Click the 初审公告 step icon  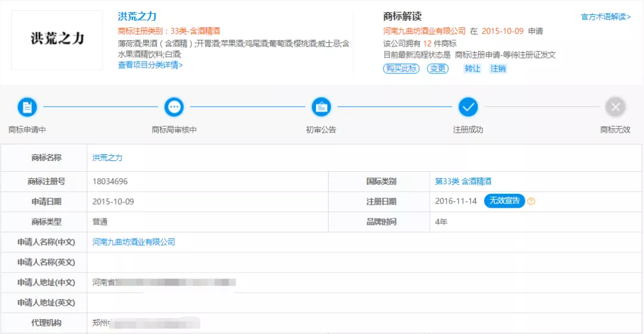coord(321,107)
